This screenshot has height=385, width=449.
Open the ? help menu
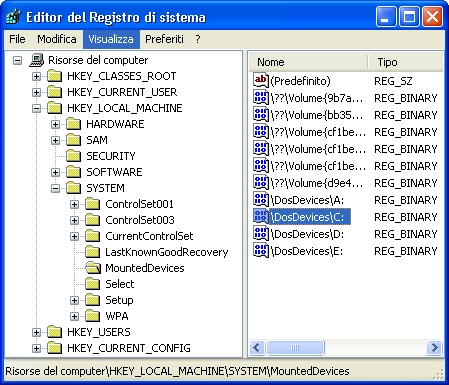[x=198, y=39]
